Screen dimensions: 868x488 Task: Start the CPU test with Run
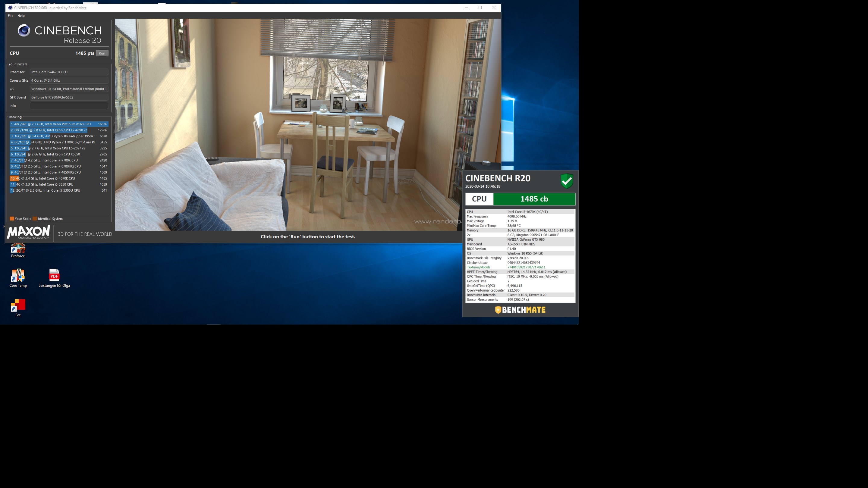[102, 53]
